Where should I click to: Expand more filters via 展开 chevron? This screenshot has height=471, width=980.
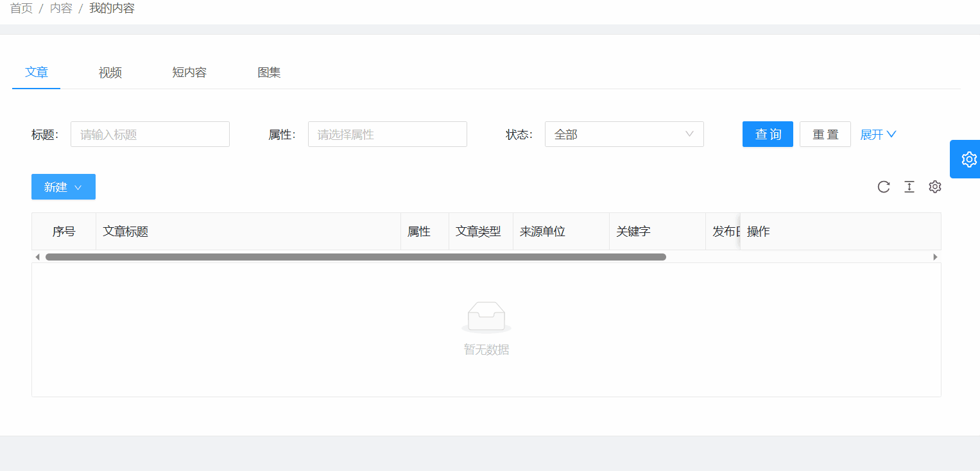click(x=877, y=134)
